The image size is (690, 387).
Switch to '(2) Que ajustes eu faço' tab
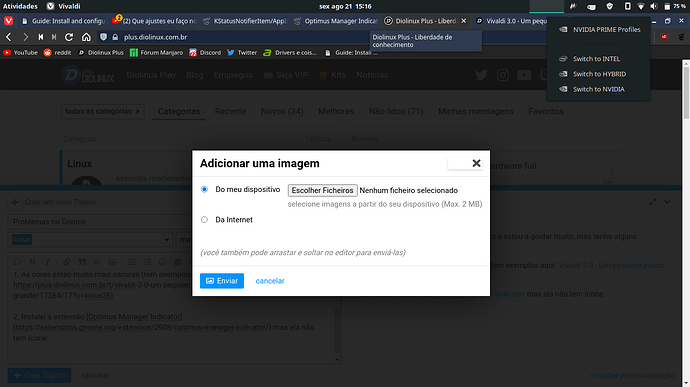click(154, 21)
